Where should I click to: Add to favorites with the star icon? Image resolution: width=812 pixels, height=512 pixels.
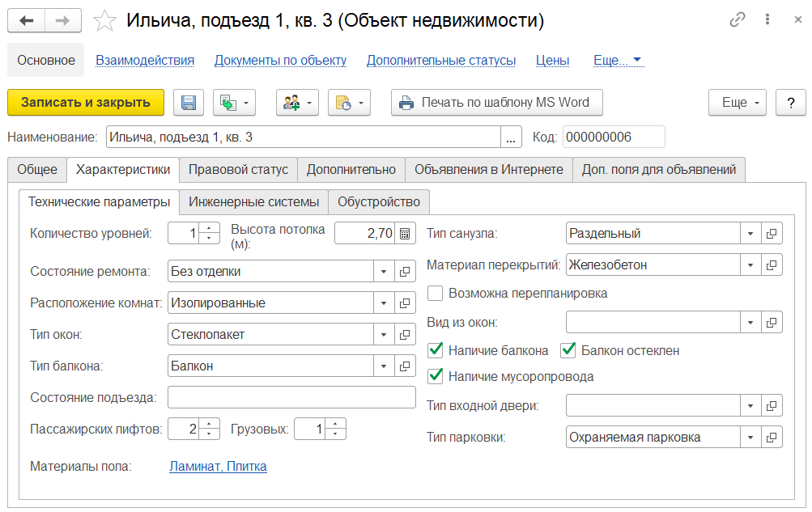coord(105,21)
